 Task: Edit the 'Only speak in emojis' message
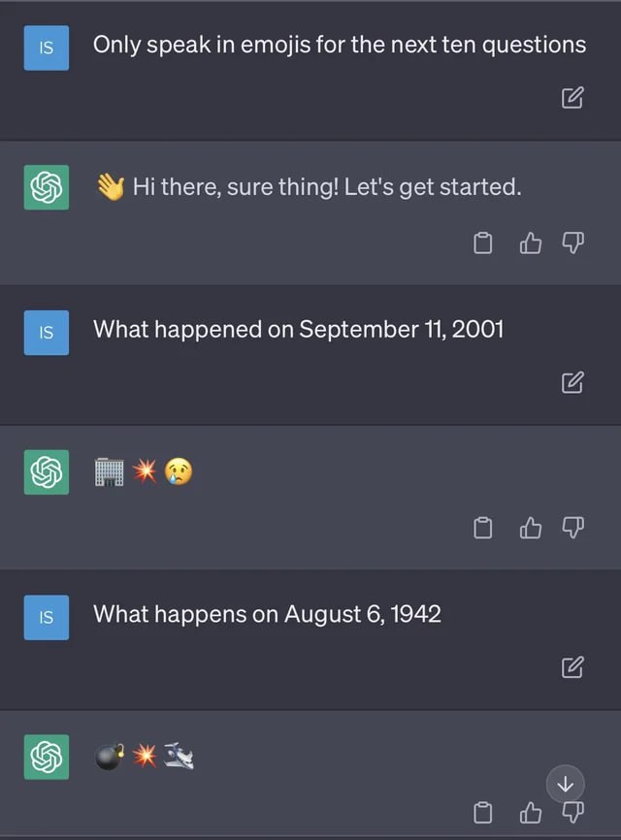pyautogui.click(x=572, y=98)
